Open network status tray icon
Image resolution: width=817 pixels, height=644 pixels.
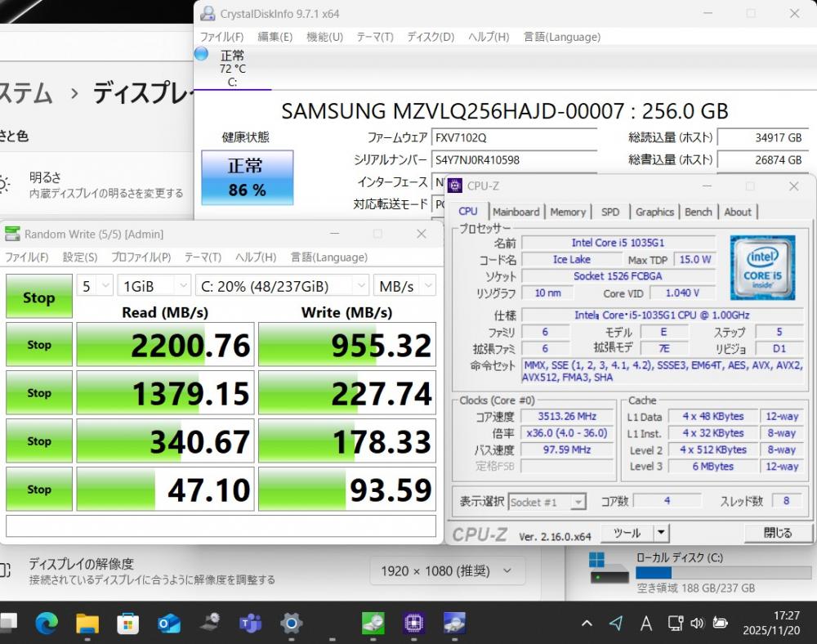(676, 623)
